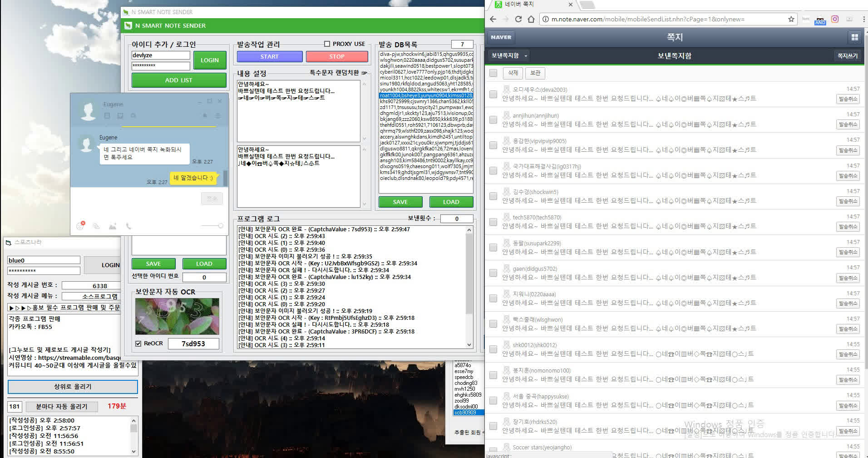
Task: Load a 발송 DB목록 file
Action: coord(451,202)
